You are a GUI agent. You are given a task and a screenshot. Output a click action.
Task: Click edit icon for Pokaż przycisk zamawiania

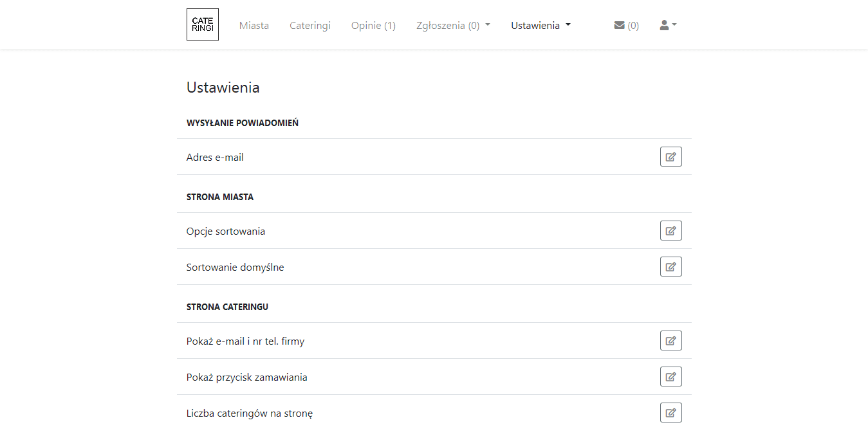pos(670,377)
